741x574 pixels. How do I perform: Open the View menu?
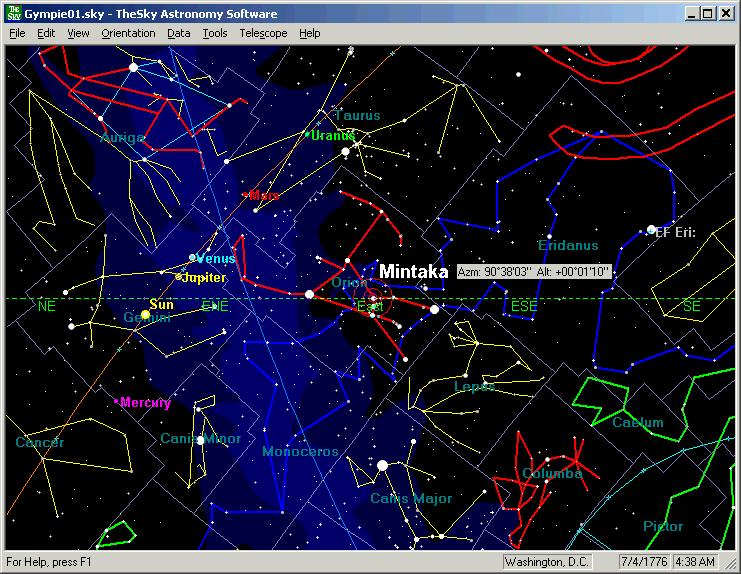(x=78, y=33)
